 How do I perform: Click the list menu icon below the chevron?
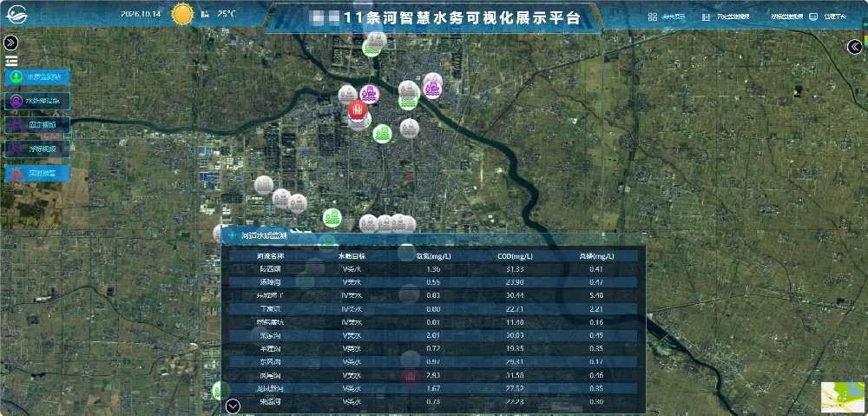11,61
